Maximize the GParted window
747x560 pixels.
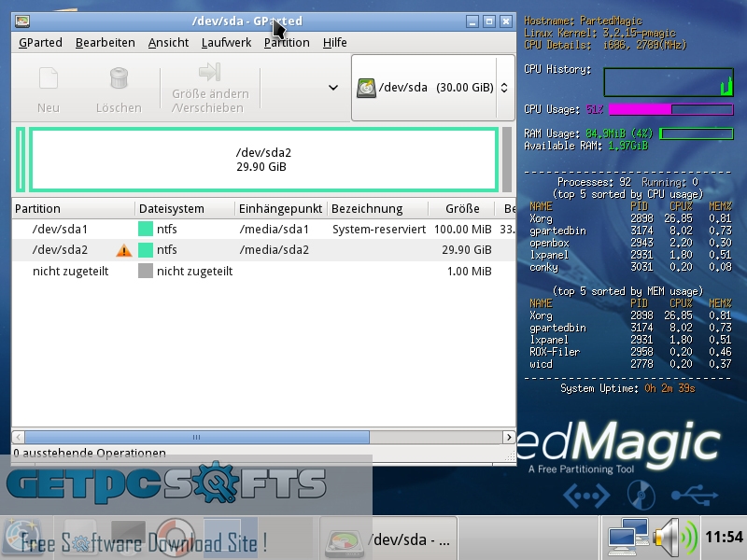488,21
